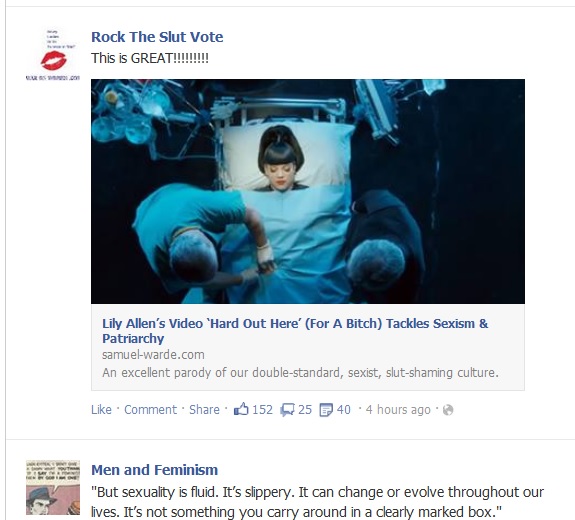This screenshot has width=575, height=520.
Task: Open the Lily Allen video preview image
Action: coord(308,191)
